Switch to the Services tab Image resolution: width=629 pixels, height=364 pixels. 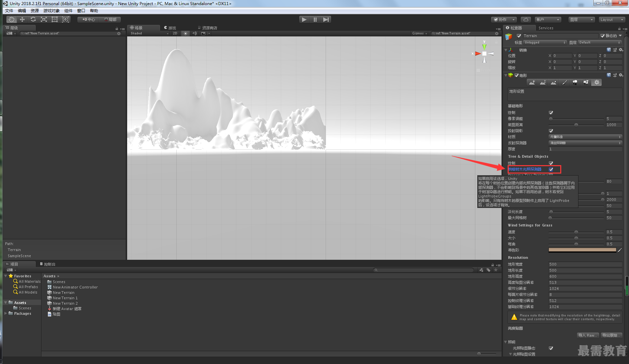click(546, 28)
